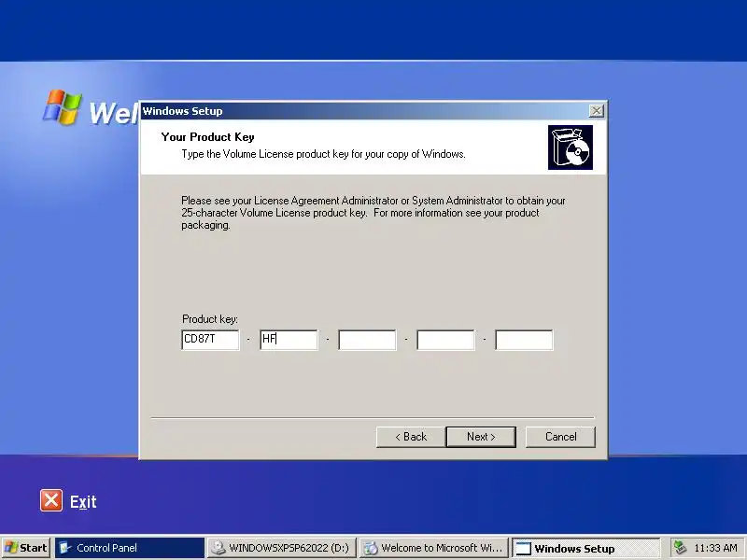Click the 'Type the Volume License product key' text
Image resolution: width=747 pixels, height=560 pixels.
(323, 154)
